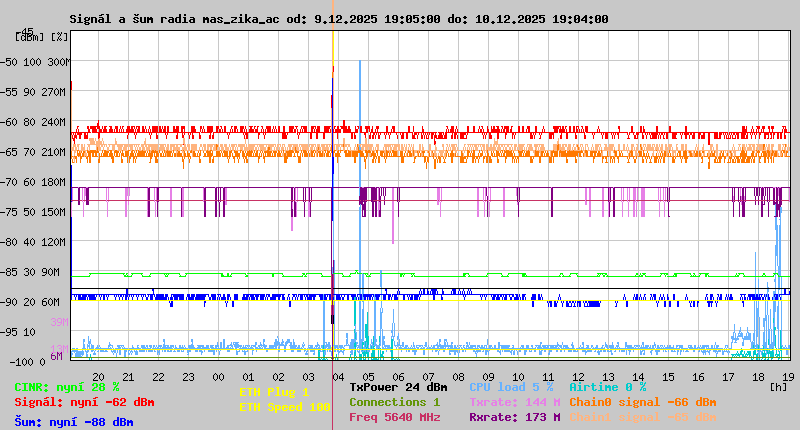Select the faded Chain1 signal legend entry

(x=642, y=417)
